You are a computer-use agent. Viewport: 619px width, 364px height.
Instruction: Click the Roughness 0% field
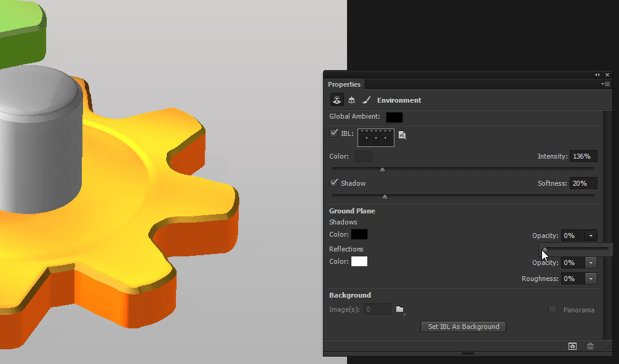(573, 279)
